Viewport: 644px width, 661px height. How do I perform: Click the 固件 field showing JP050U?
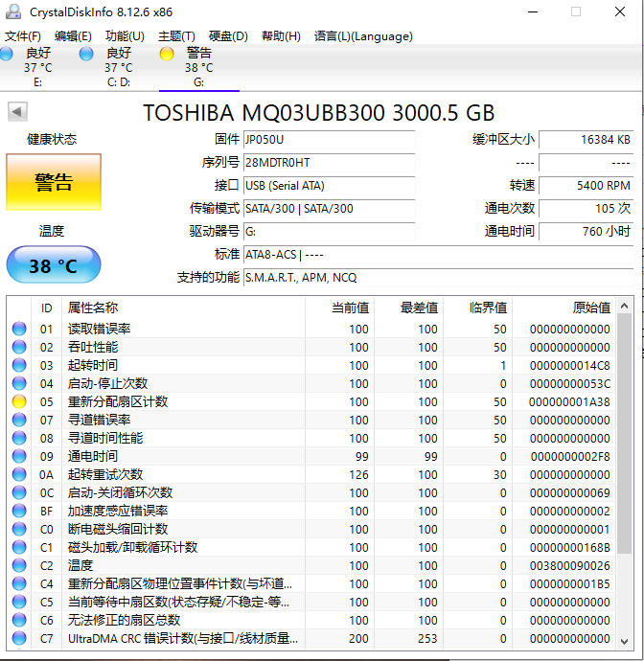pos(329,140)
